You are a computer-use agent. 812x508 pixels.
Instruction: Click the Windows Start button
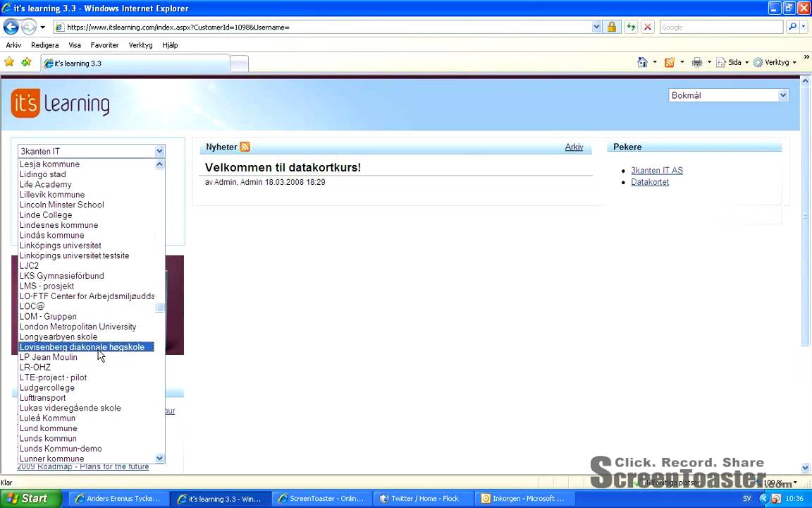tap(30, 499)
